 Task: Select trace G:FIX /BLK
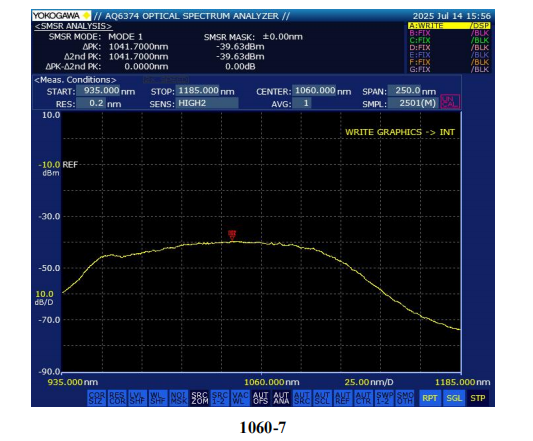click(449, 69)
